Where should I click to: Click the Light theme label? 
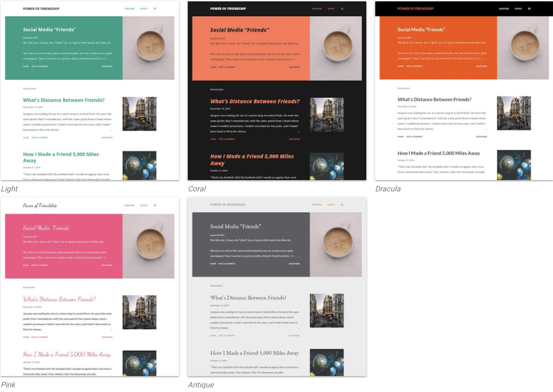click(x=9, y=189)
